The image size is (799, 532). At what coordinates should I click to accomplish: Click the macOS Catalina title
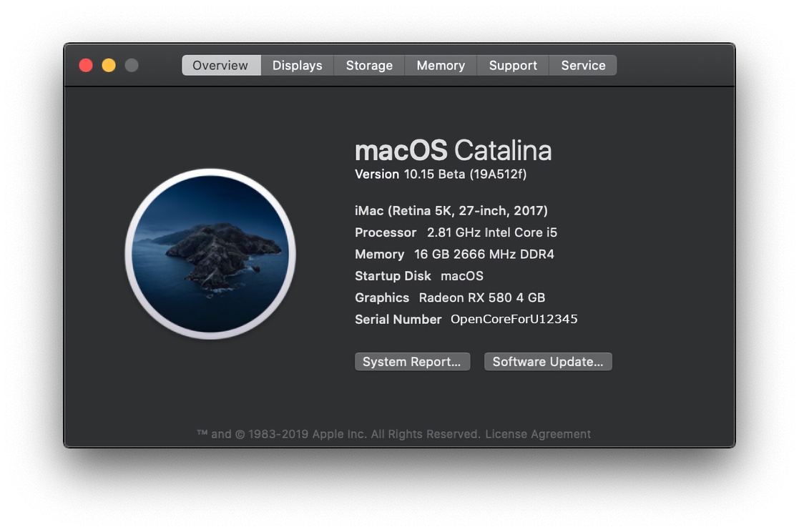coord(453,151)
